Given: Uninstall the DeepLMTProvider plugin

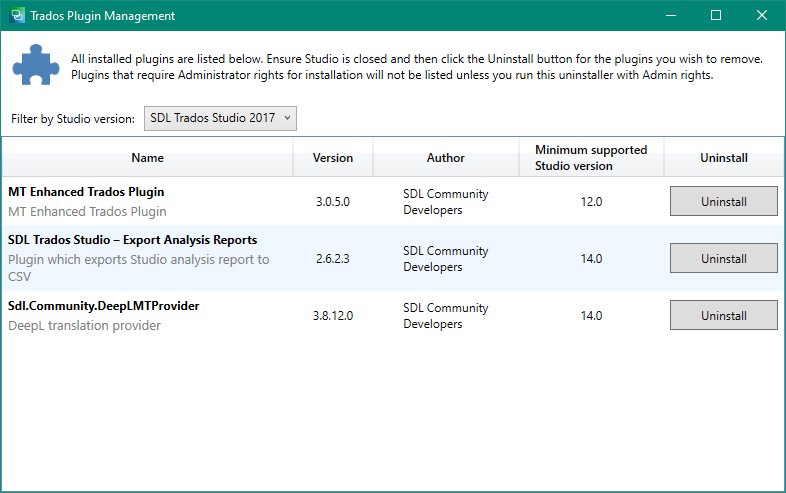Looking at the screenshot, I should click(x=723, y=315).
